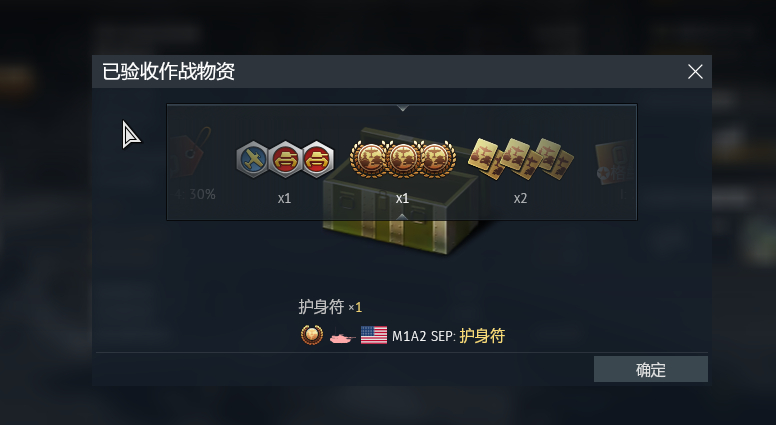Viewport: 776px width, 425px height.
Task: Click the pink tank vehicle icon
Action: click(342, 336)
